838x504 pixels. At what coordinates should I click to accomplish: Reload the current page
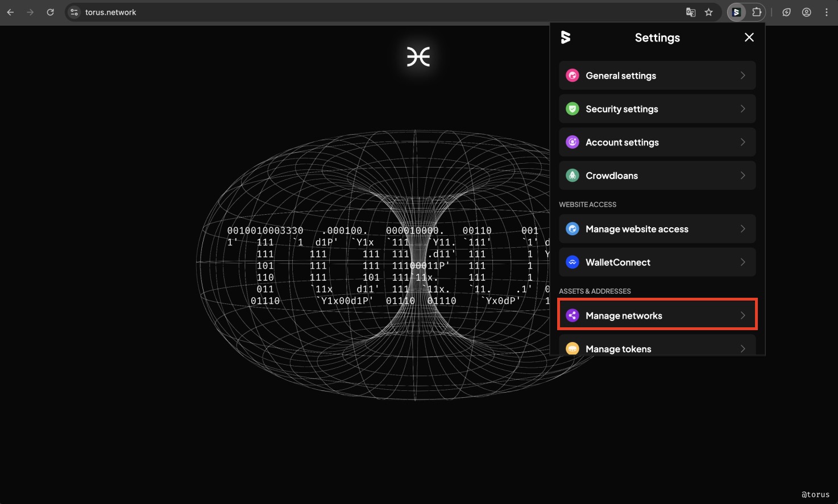[x=50, y=12]
